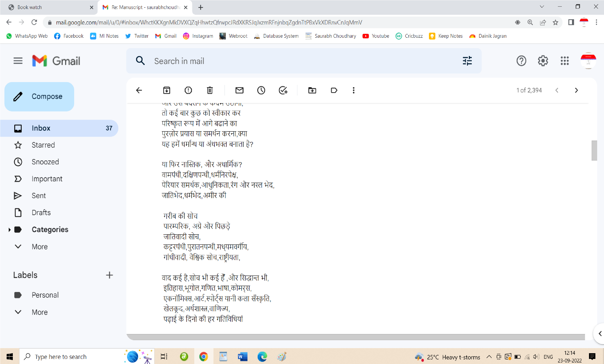Snooze the email using the clock icon
The width and height of the screenshot is (604, 364).
click(x=261, y=90)
